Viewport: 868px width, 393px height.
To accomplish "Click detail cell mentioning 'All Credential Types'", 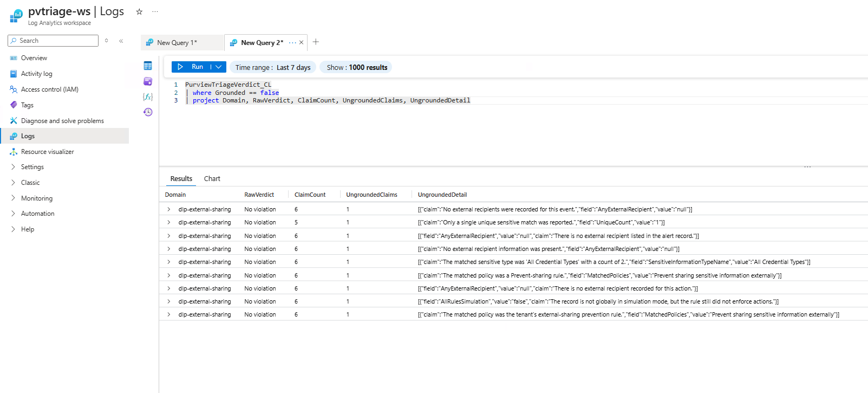I will tap(614, 262).
